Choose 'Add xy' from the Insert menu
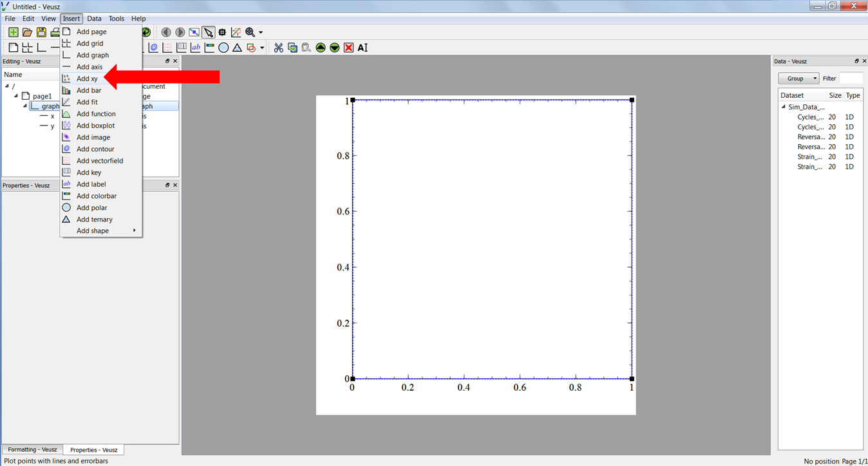This screenshot has width=868, height=466. tap(87, 79)
